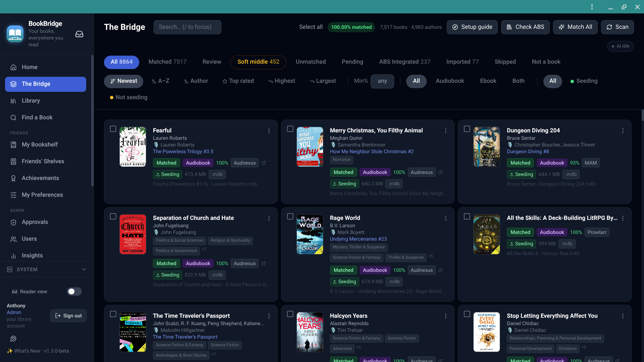Select the Halcyon Years checkbox

tap(290, 314)
